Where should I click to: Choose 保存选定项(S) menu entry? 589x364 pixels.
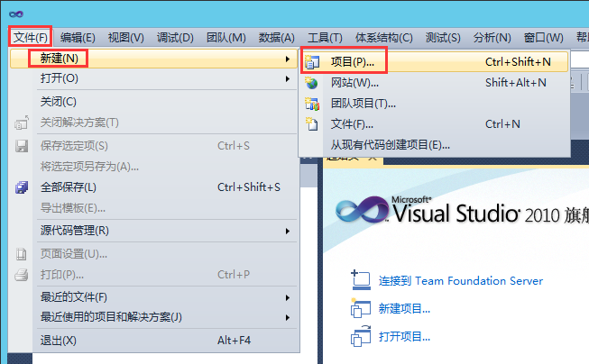153,146
